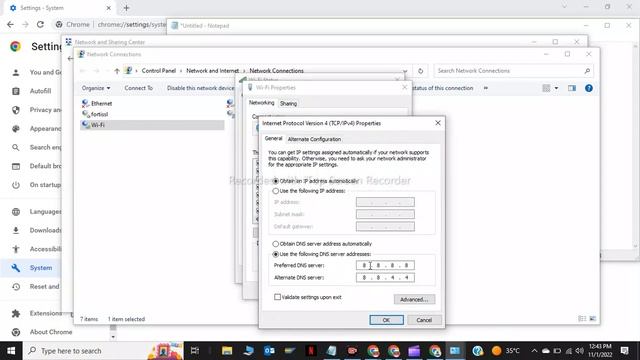The height and width of the screenshot is (360, 640).
Task: Select 'Obtain an IP address automatically' radio button
Action: click(x=276, y=181)
